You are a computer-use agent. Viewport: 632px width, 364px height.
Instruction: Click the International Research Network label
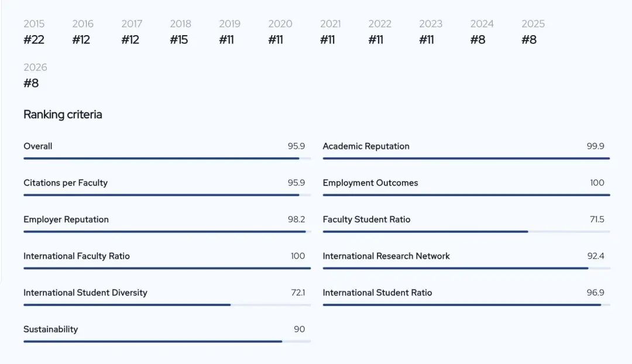386,256
